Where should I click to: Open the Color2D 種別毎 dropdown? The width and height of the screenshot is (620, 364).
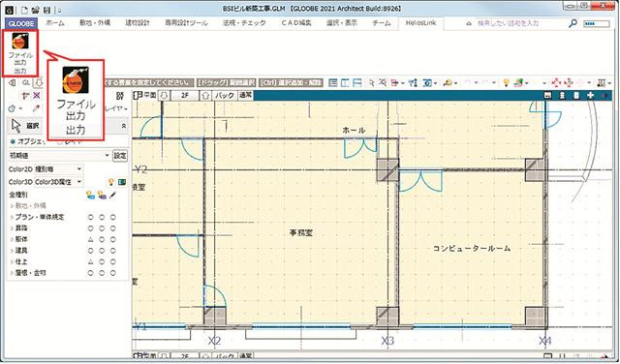tap(58, 169)
